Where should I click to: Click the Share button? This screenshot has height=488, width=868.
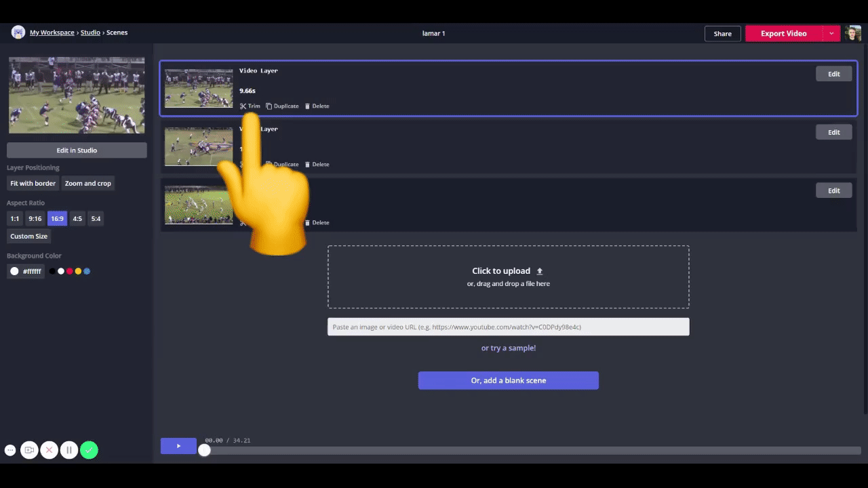(x=723, y=33)
